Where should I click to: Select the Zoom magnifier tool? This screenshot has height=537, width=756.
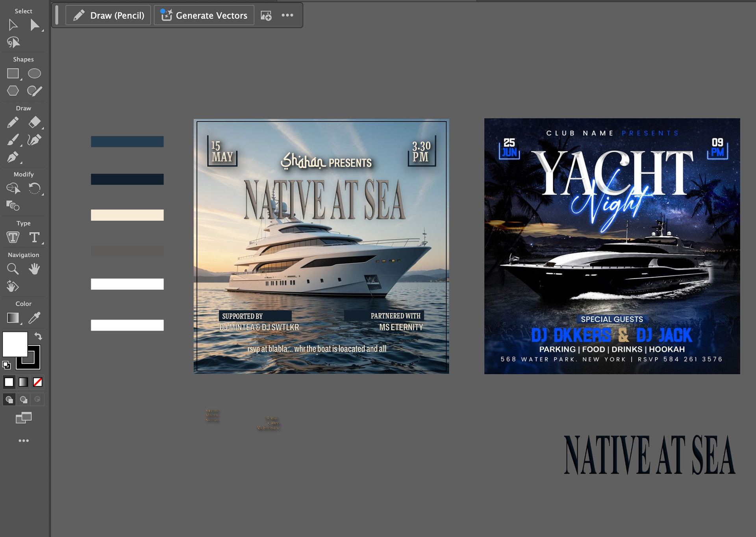tap(13, 269)
